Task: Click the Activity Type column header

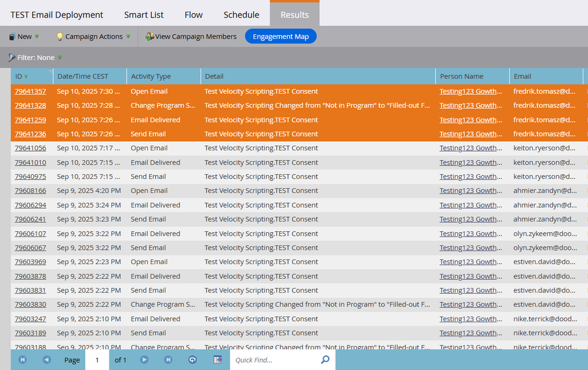Action: pos(164,76)
